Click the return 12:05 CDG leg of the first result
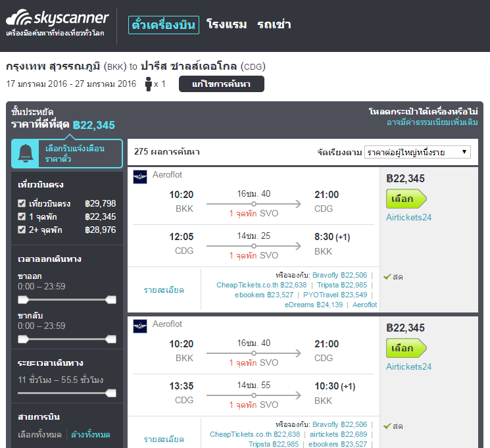 tap(253, 246)
